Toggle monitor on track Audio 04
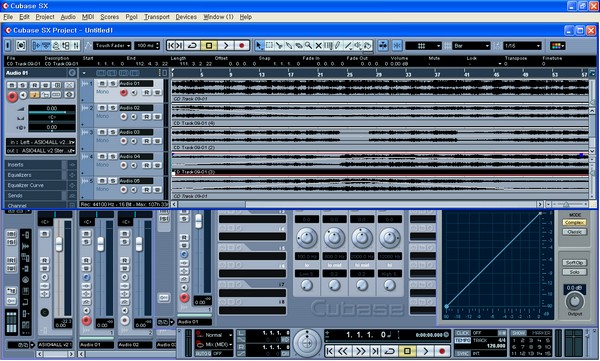600x361 pixels. tap(134, 165)
